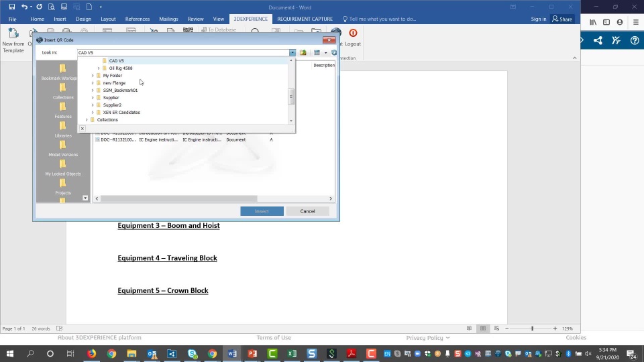This screenshot has height=362, width=644.
Task: Click Sign in at top right
Action: click(539, 19)
